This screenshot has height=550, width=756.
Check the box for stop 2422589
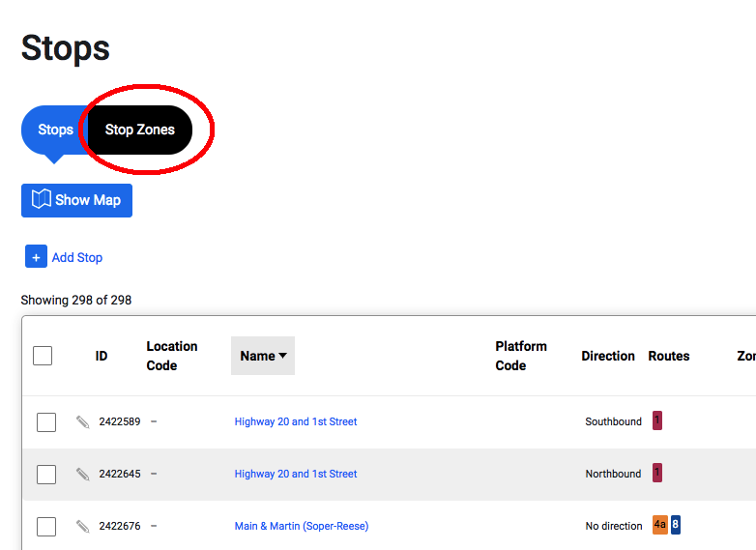point(46,422)
